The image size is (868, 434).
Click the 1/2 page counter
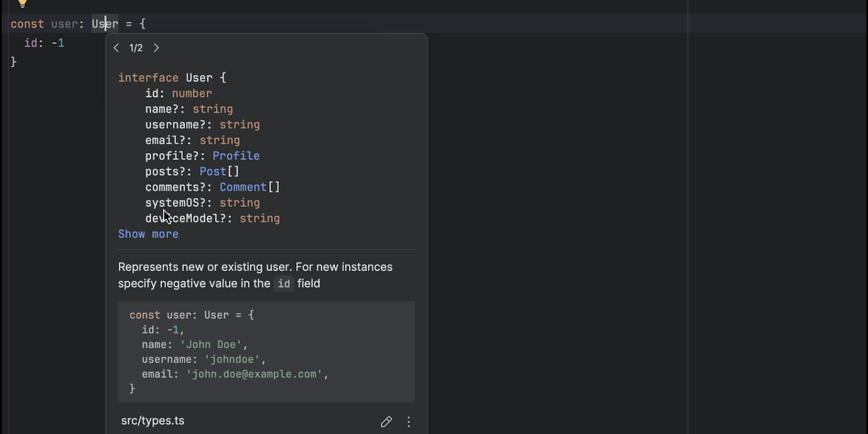click(x=136, y=48)
